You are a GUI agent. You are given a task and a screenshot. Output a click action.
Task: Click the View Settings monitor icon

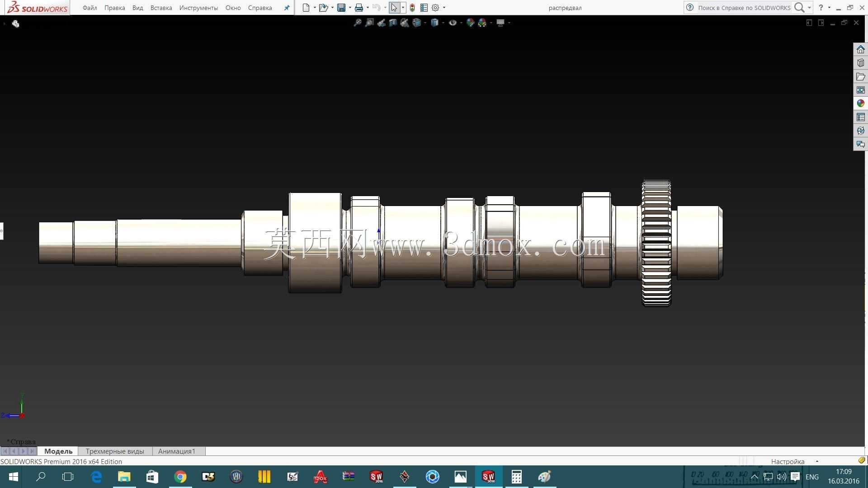[500, 23]
